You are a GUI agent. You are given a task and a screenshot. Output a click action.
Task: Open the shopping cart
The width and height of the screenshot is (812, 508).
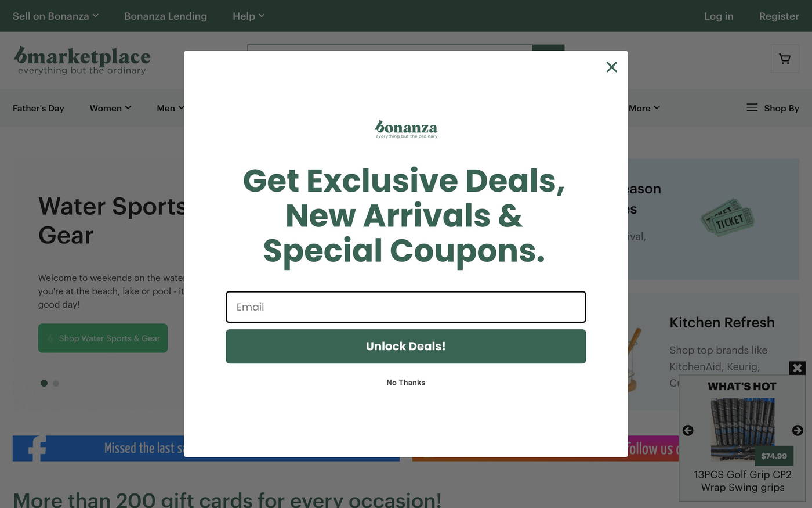tap(785, 59)
